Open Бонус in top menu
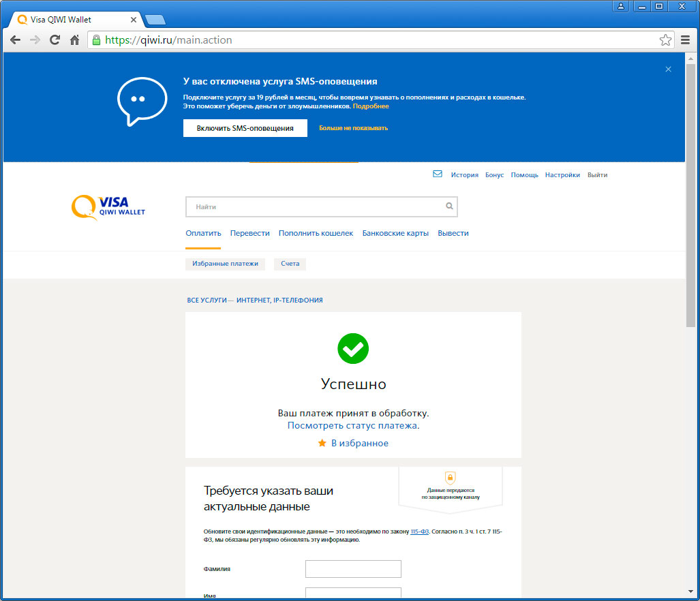This screenshot has height=601, width=700. click(494, 175)
